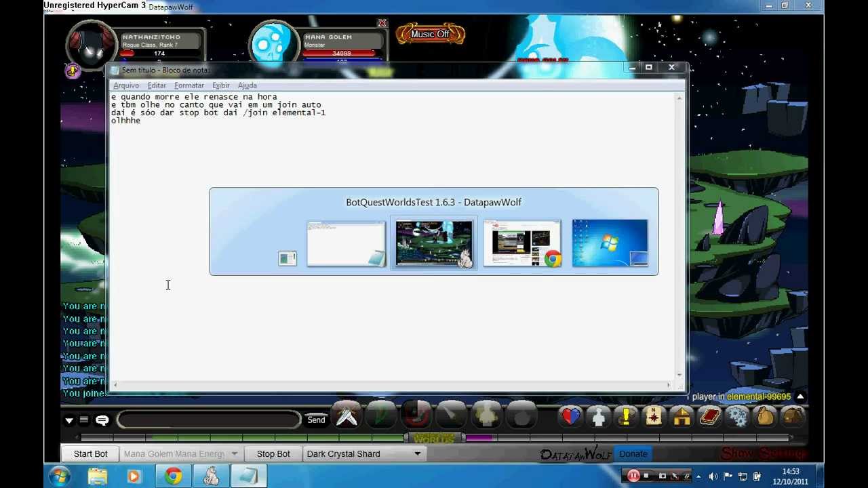Viewport: 868px width, 488px height.
Task: Stop the HyperCam recording
Action: tap(646, 476)
